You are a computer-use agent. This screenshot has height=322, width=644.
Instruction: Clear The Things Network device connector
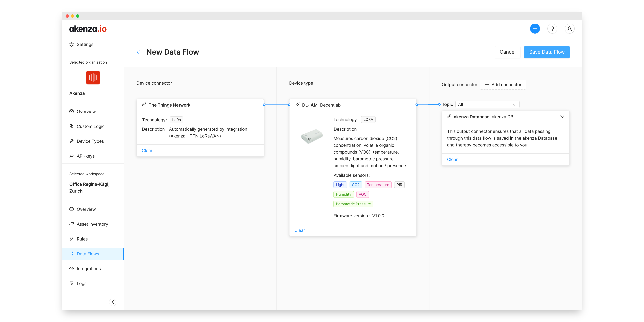click(147, 151)
